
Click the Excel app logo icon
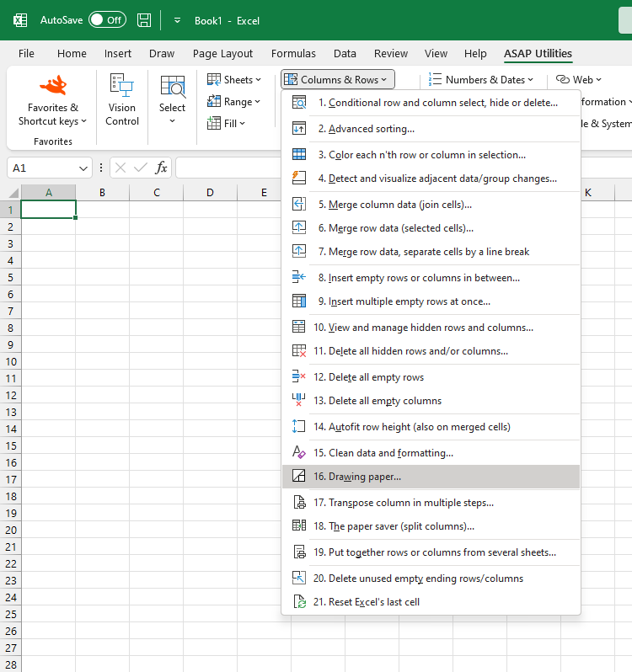coord(20,20)
